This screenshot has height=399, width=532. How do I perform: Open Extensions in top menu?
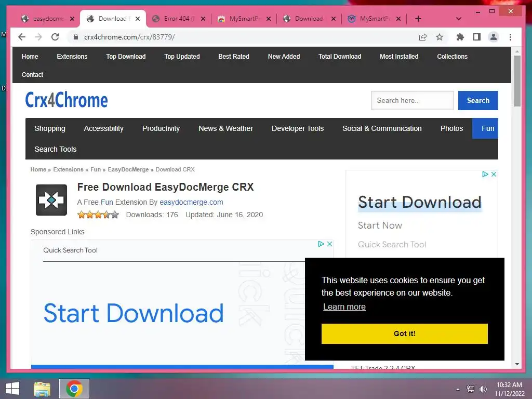(72, 56)
